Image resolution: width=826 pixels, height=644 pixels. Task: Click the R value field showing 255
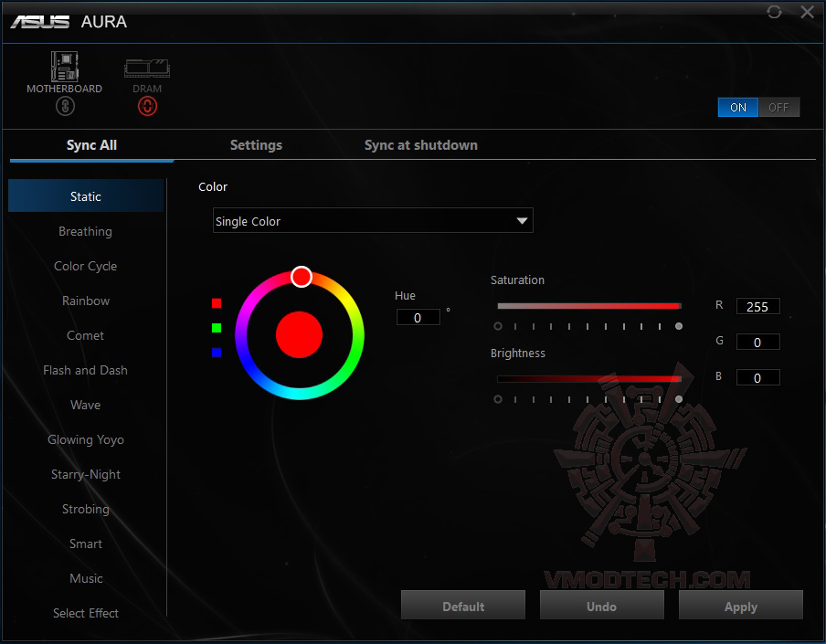(x=757, y=306)
